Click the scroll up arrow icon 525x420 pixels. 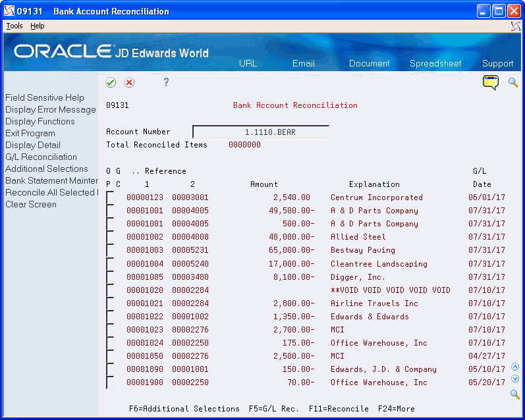tap(515, 367)
